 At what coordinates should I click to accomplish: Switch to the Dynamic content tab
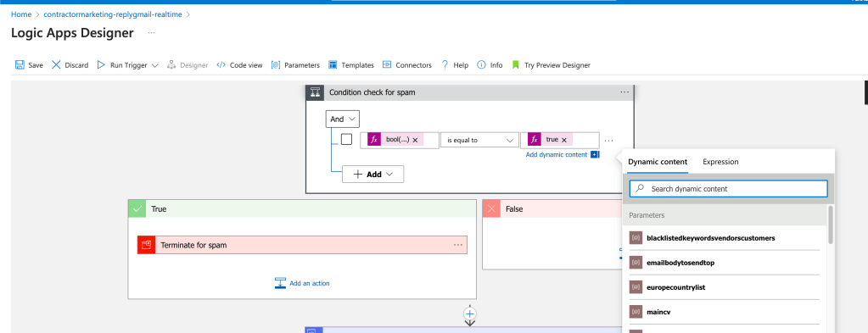(658, 162)
